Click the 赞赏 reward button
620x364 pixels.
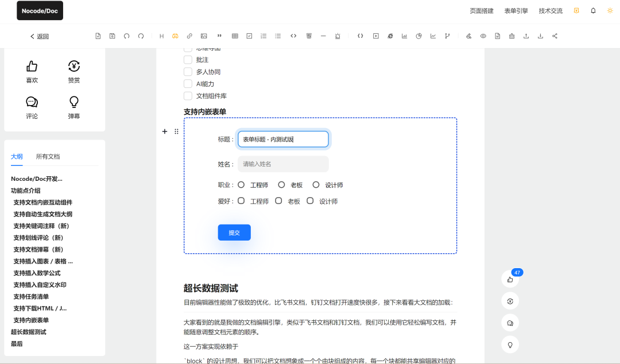pos(74,72)
